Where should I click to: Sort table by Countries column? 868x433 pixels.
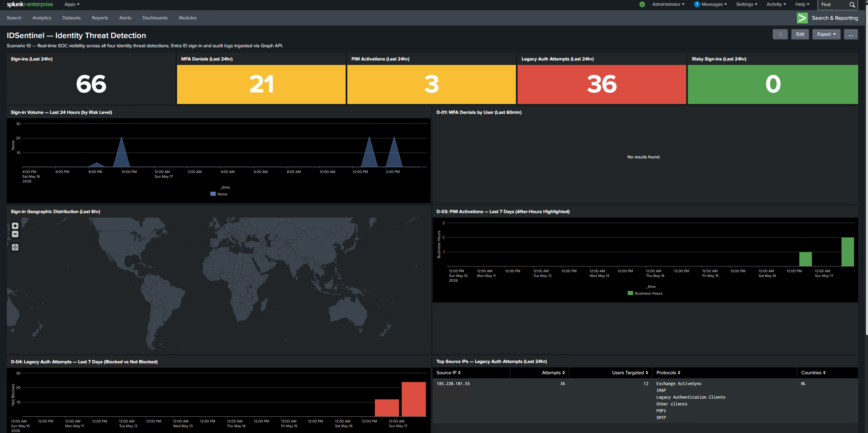coord(813,373)
